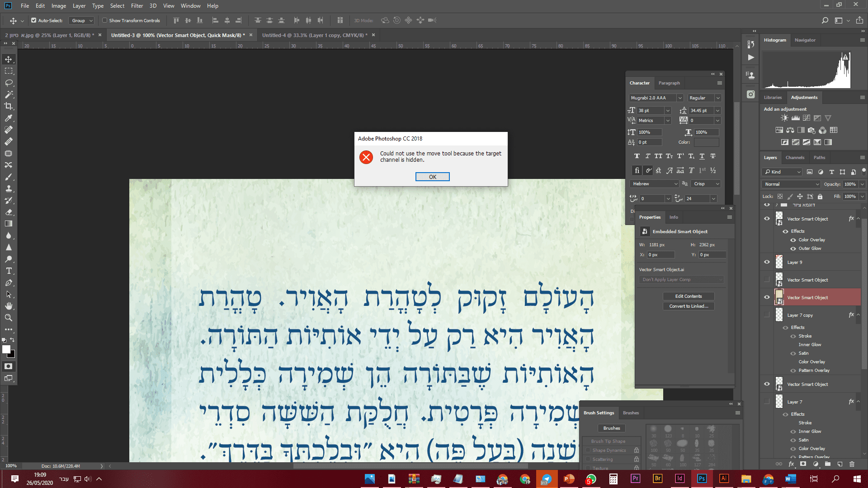Click the Edit Contents button in Properties
This screenshot has width=868, height=488.
(x=688, y=296)
